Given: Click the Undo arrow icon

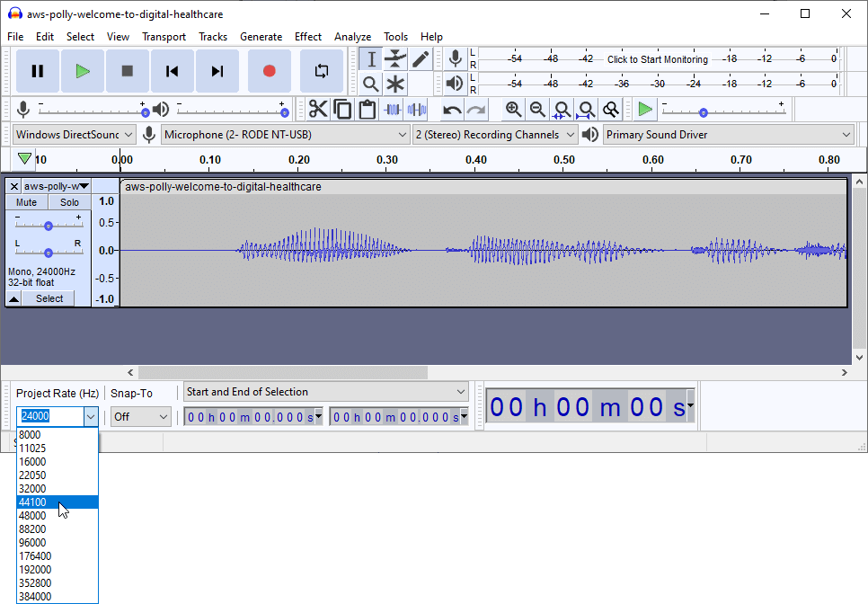Looking at the screenshot, I should click(452, 110).
